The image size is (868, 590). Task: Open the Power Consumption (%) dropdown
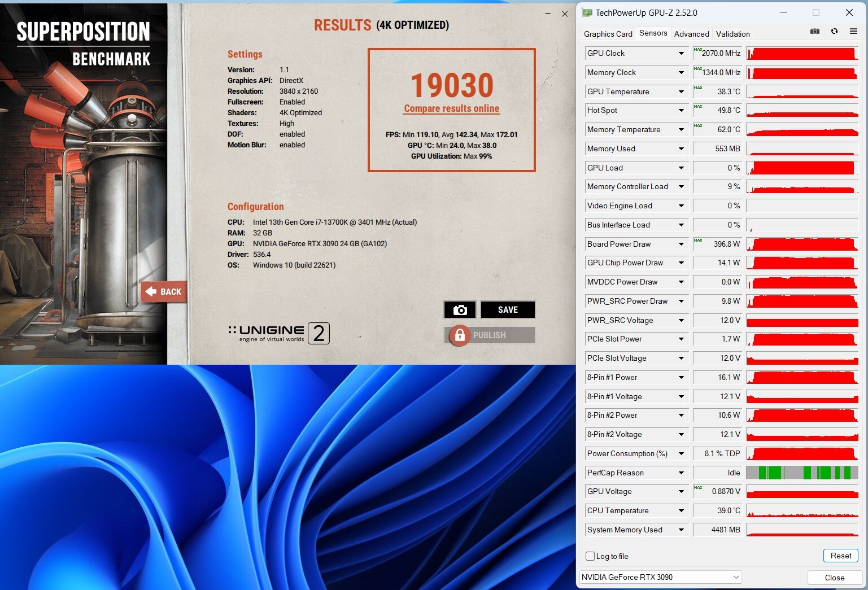(681, 453)
